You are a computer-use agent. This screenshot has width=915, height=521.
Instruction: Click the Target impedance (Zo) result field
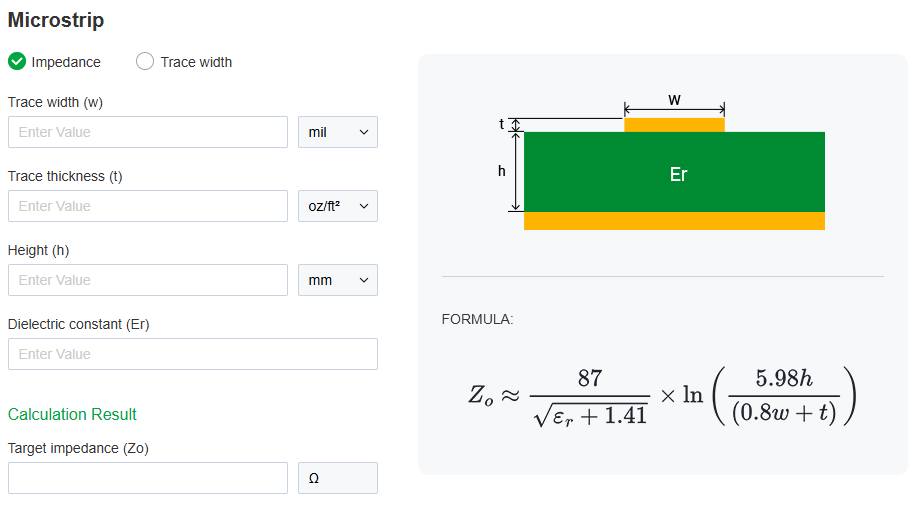[x=148, y=478]
